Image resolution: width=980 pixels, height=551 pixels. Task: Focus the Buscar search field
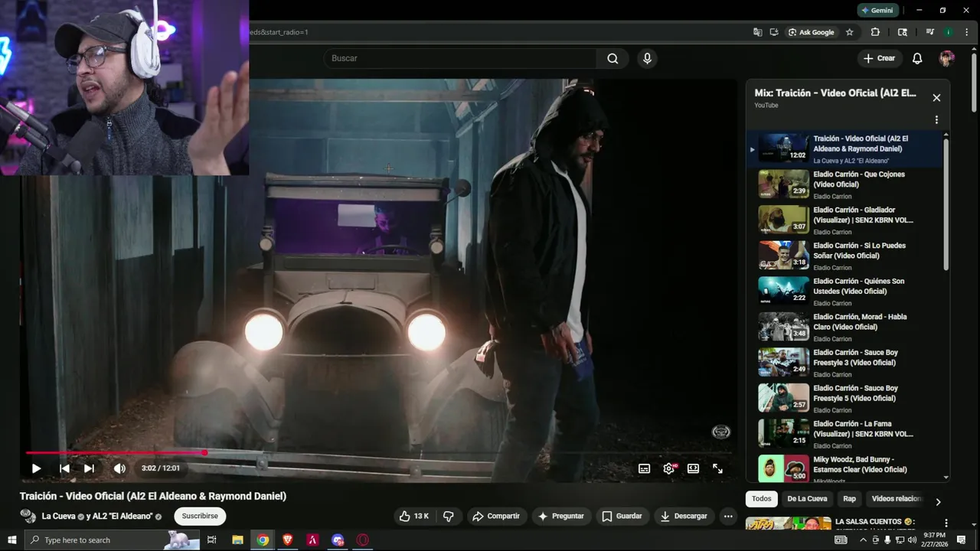[x=460, y=58]
